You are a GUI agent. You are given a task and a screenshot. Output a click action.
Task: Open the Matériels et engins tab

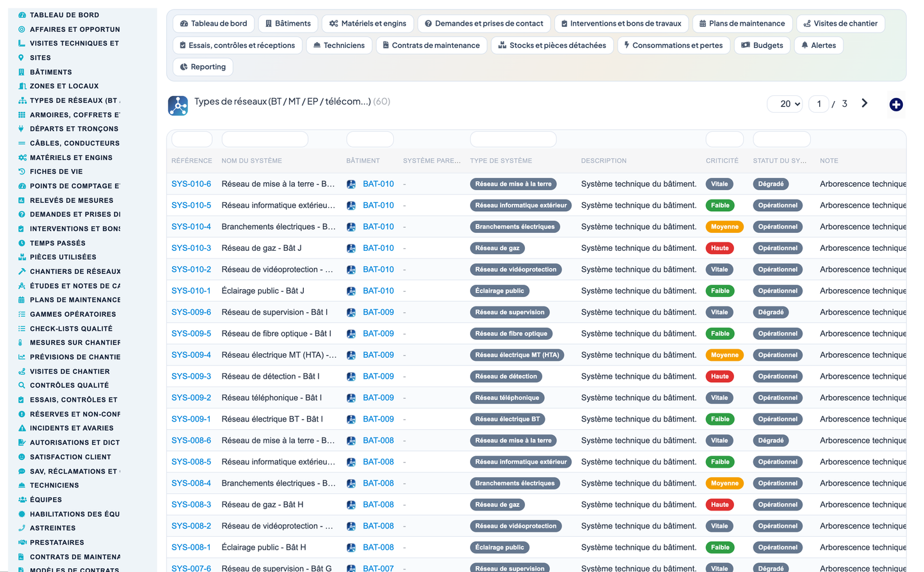(368, 24)
